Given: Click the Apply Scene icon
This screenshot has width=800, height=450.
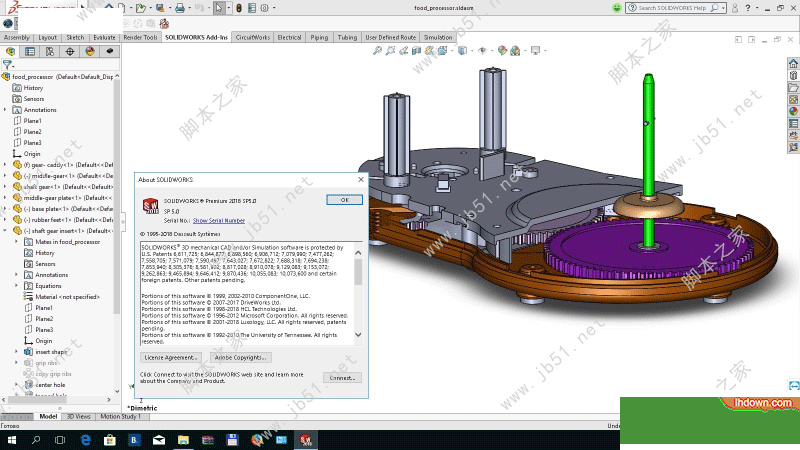Looking at the screenshot, I should pyautogui.click(x=515, y=50).
